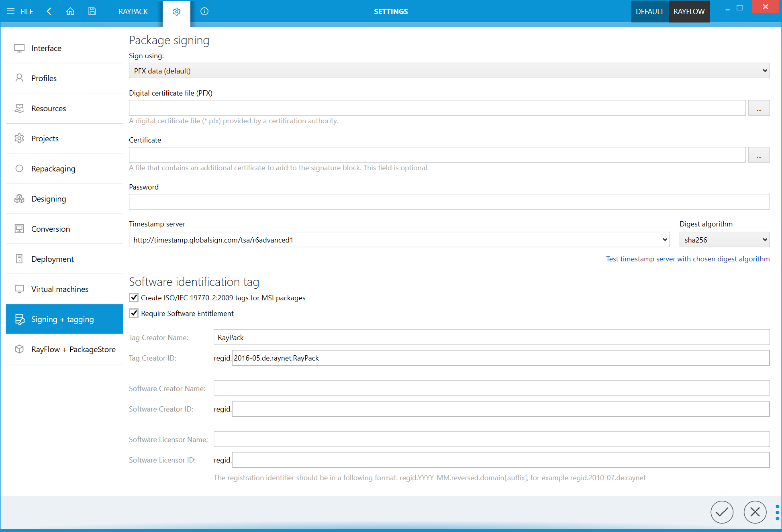Select the Settings gear tab icon
The height and width of the screenshot is (532, 782).
click(177, 12)
